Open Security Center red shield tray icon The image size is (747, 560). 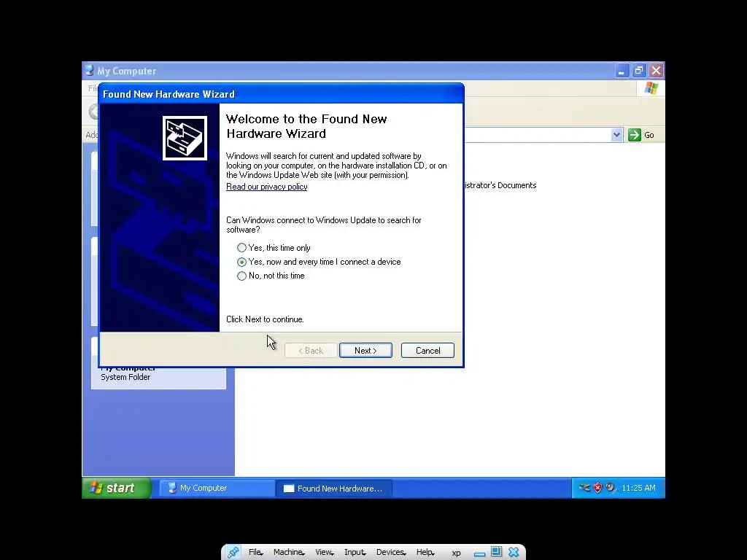coord(597,488)
